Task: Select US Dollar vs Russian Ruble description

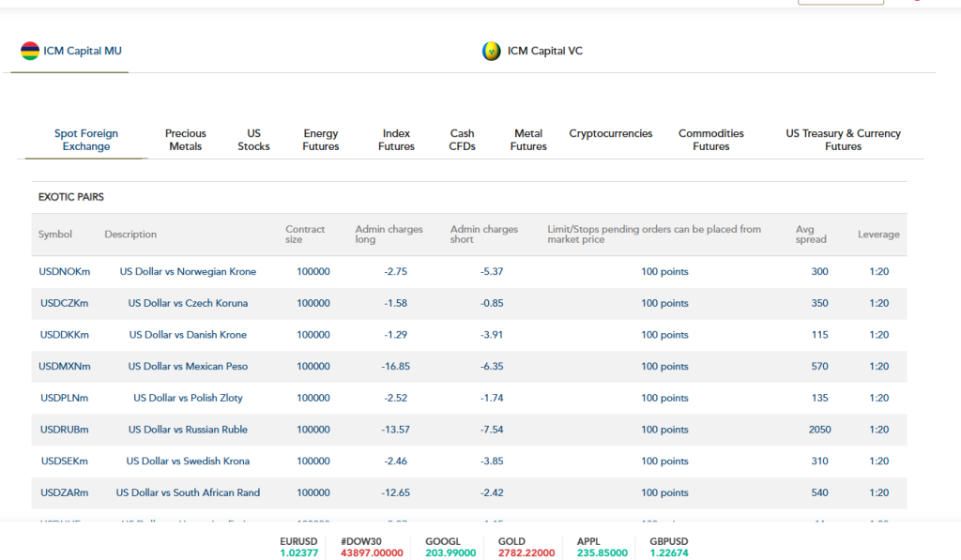Action: (x=188, y=430)
